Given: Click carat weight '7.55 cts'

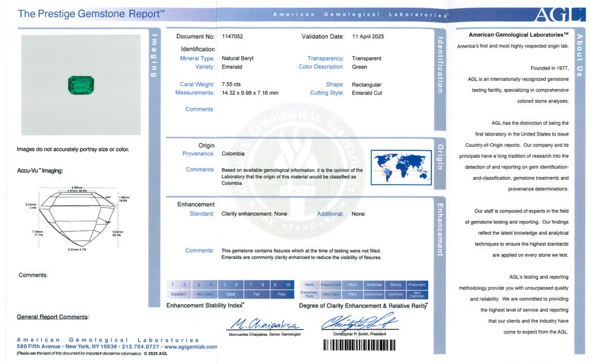Looking at the screenshot, I should point(231,84).
